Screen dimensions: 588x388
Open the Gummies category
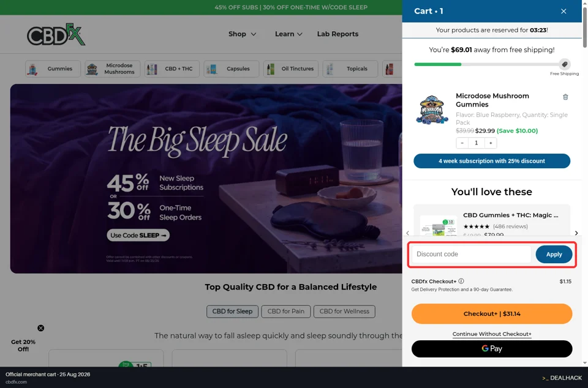(x=53, y=69)
